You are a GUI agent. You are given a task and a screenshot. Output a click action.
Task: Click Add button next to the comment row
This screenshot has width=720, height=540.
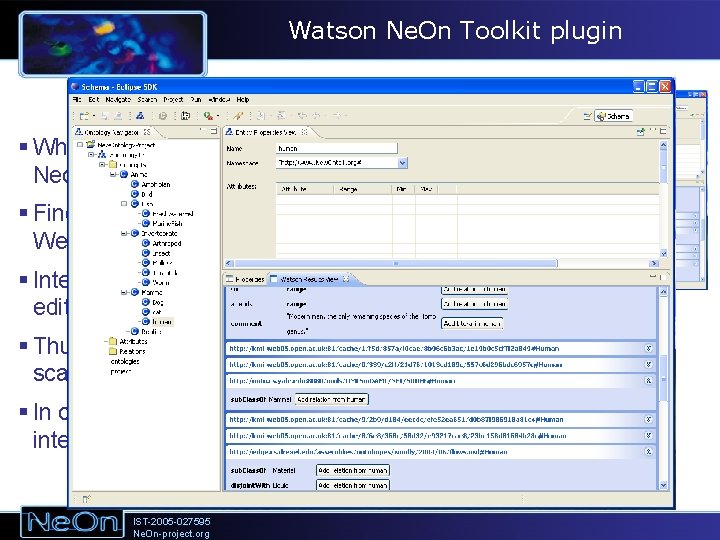[472, 323]
